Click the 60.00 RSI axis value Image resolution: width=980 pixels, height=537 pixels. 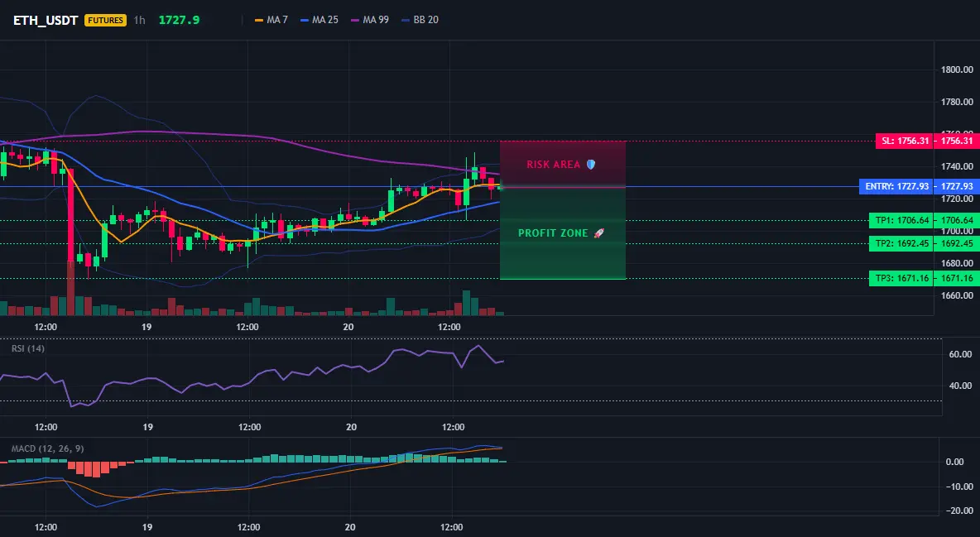961,354
